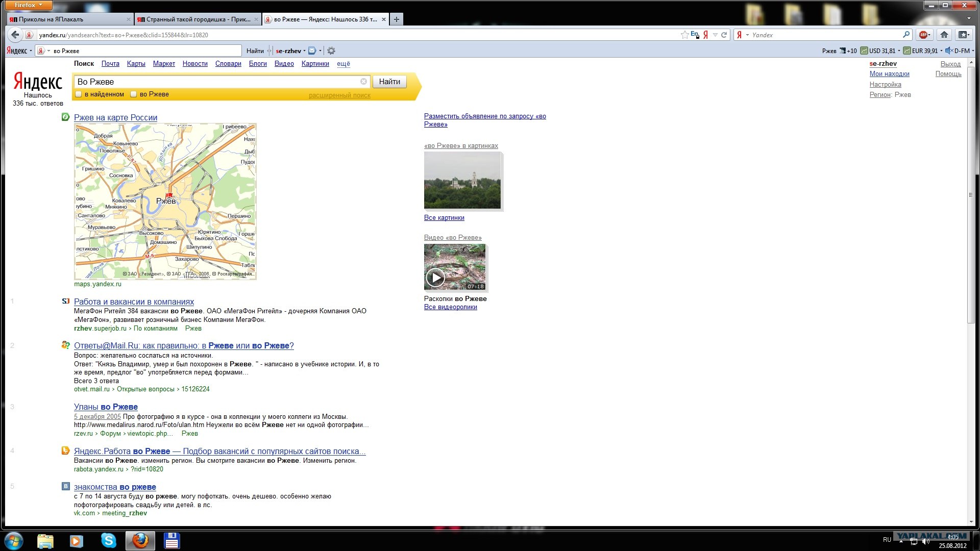Tick the 'во Ржеве' region checkbox
980x551 pixels.
click(x=133, y=94)
